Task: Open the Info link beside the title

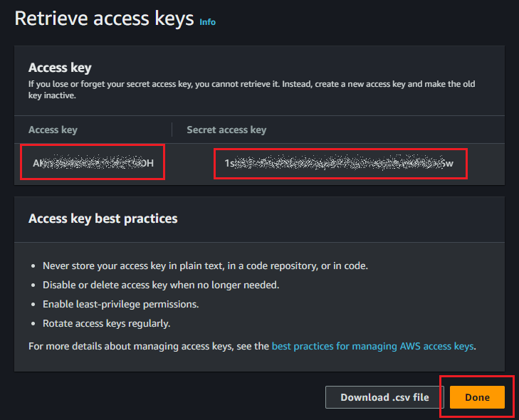Action: (x=207, y=22)
